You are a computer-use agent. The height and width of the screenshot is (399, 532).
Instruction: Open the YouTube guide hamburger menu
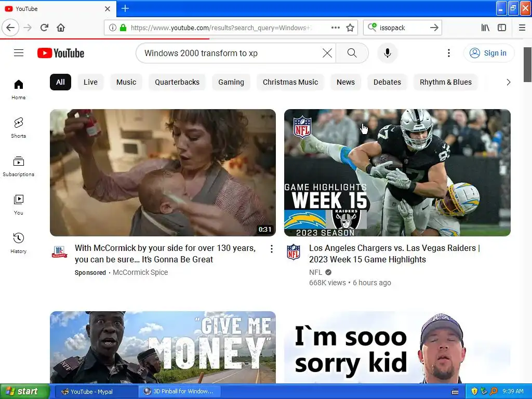pyautogui.click(x=19, y=53)
